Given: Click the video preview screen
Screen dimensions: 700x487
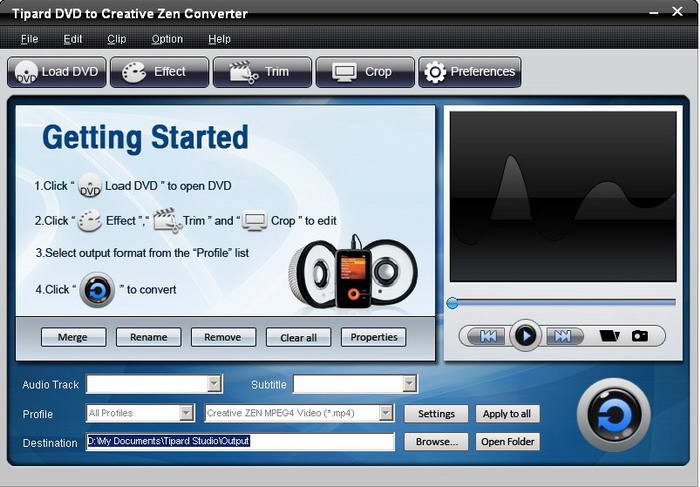Looking at the screenshot, I should tap(563, 196).
